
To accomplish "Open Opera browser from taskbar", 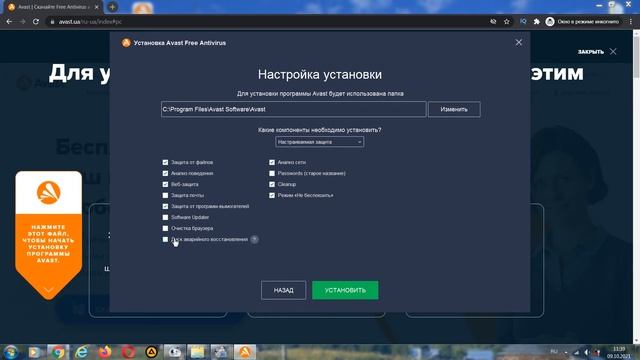I will point(128,352).
